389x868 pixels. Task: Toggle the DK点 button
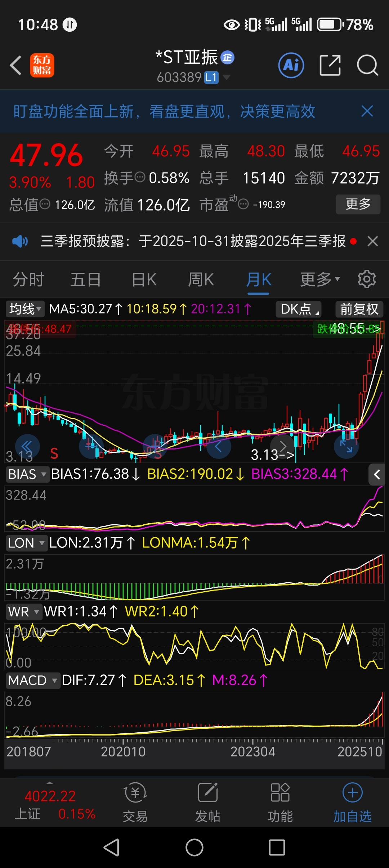coord(298,309)
